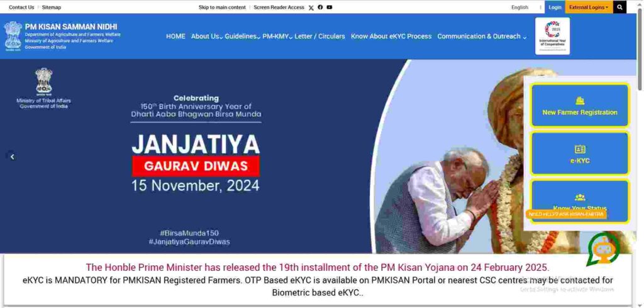Screen dimensions: 644x308
Task: Open New Farmer Registration tile
Action: (x=579, y=106)
